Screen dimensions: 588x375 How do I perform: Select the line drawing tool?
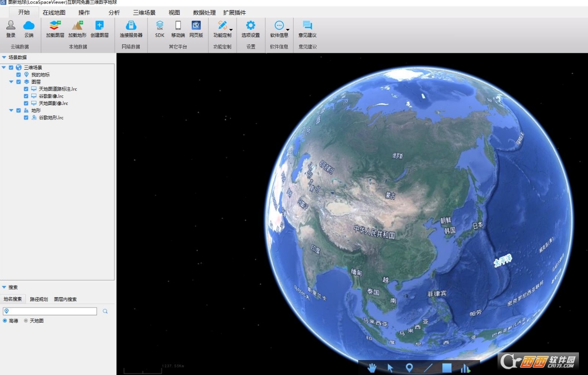click(x=428, y=368)
